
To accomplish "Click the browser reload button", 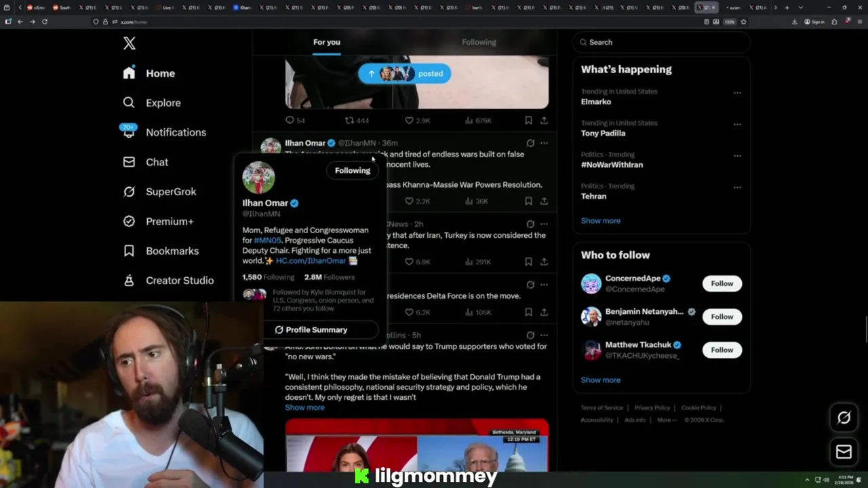I will point(45,22).
